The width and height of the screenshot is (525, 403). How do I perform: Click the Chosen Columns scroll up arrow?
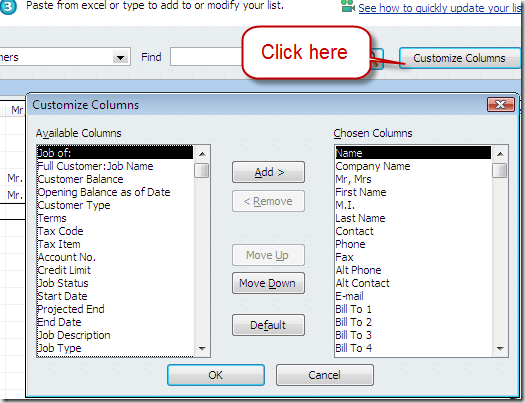pos(500,154)
